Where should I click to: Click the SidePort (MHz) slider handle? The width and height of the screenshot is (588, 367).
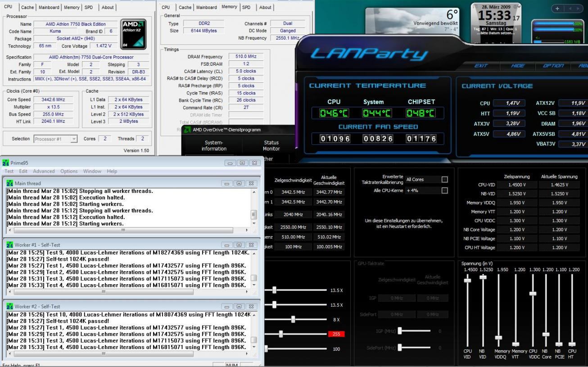[x=400, y=347]
